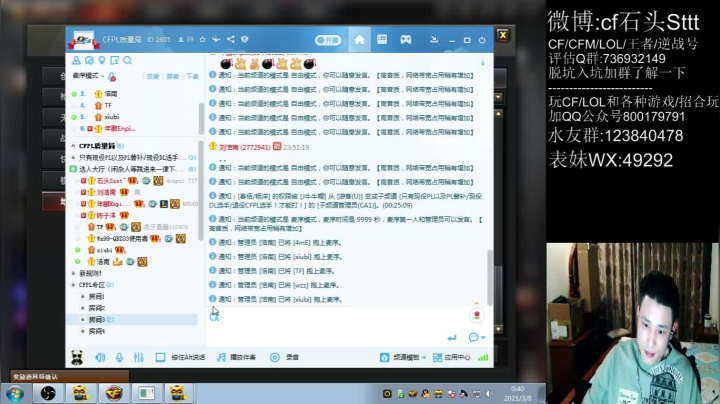This screenshot has width=720, height=404.
Task: Click the muted microphone queue icon
Action: 112,76
